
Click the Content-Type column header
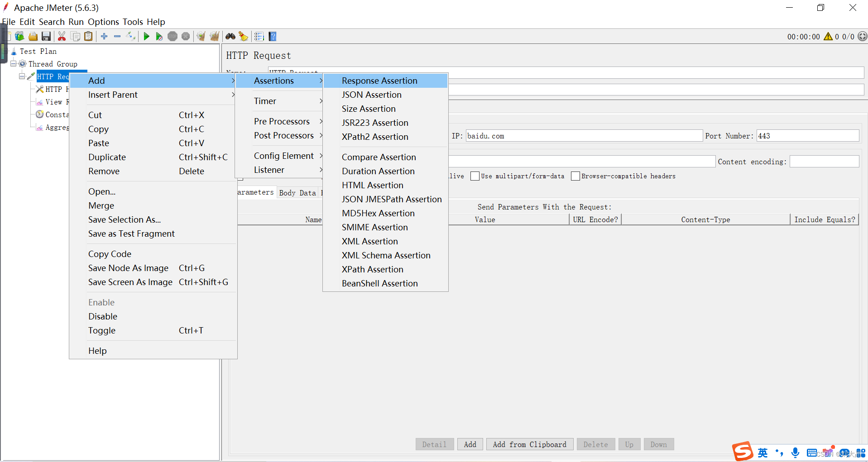(705, 219)
